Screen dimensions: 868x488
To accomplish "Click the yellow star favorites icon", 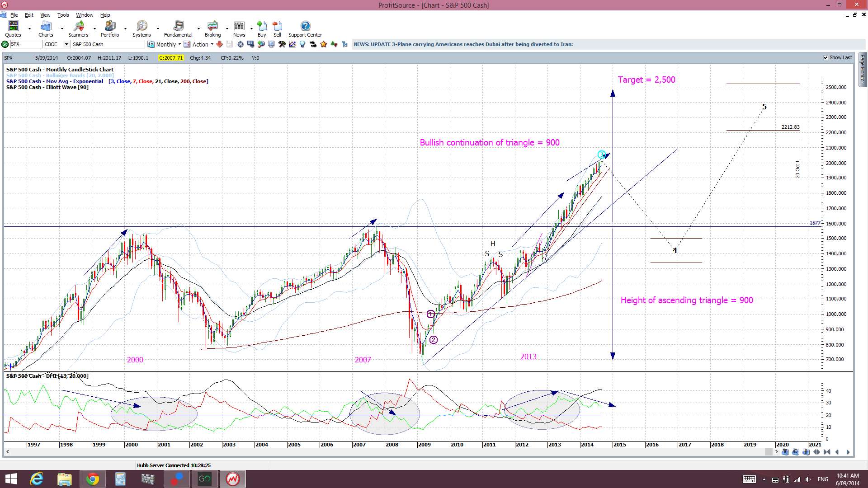I will 324,44.
